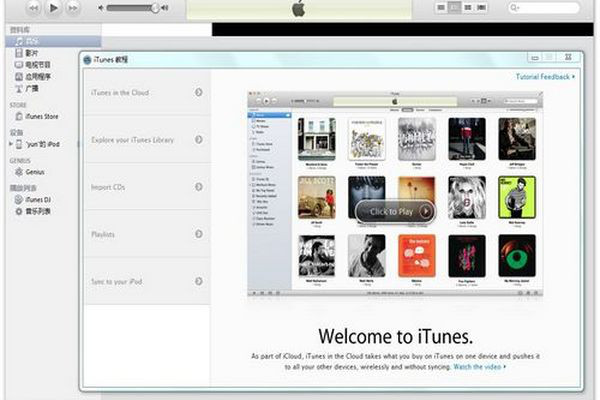Switch to grid view
The width and height of the screenshot is (600, 400).
pos(468,7)
